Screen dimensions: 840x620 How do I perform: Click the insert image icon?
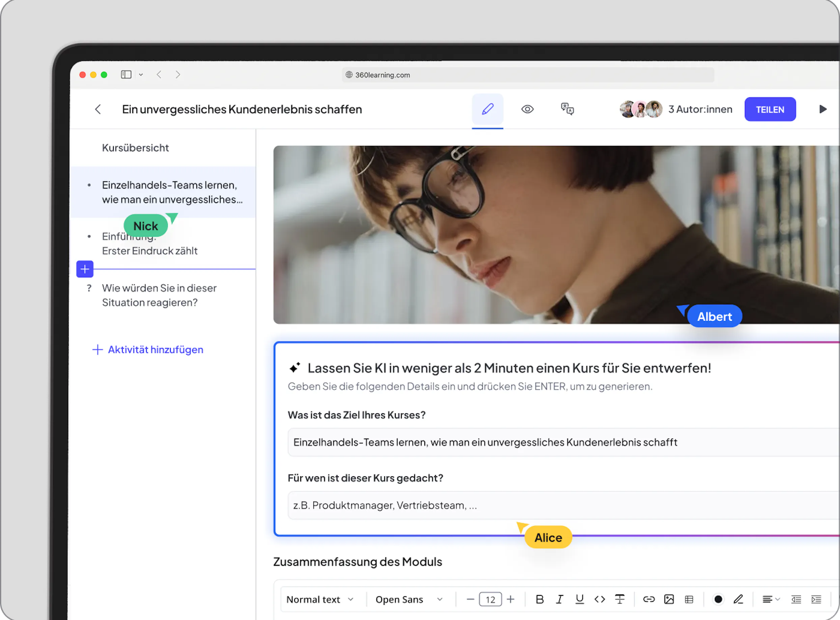pos(669,599)
